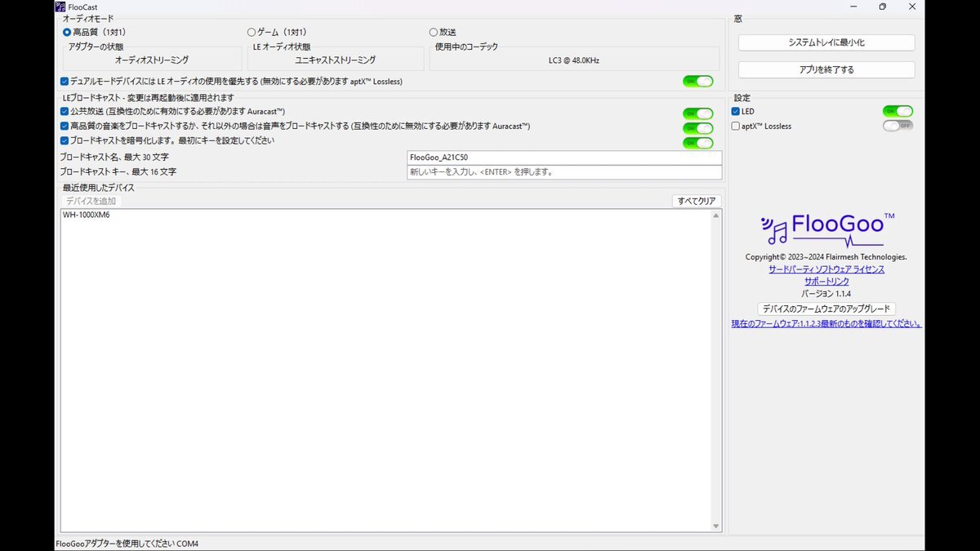
Task: Uncheck the ブロードキャストを暗号化 checkbox
Action: (x=65, y=140)
